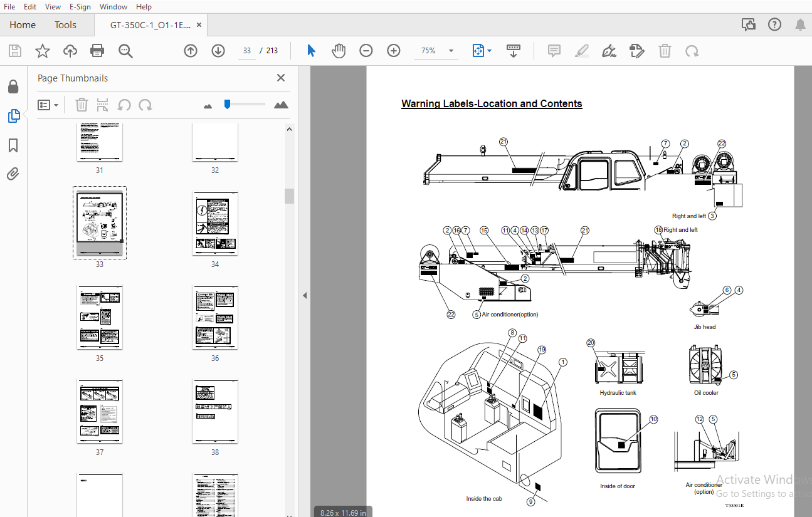
Task: Open the Edit menu
Action: tap(30, 7)
